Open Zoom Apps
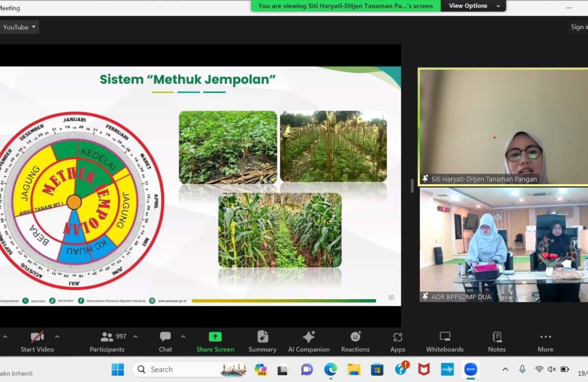Viewport: 588px width, 382px height. (397, 341)
